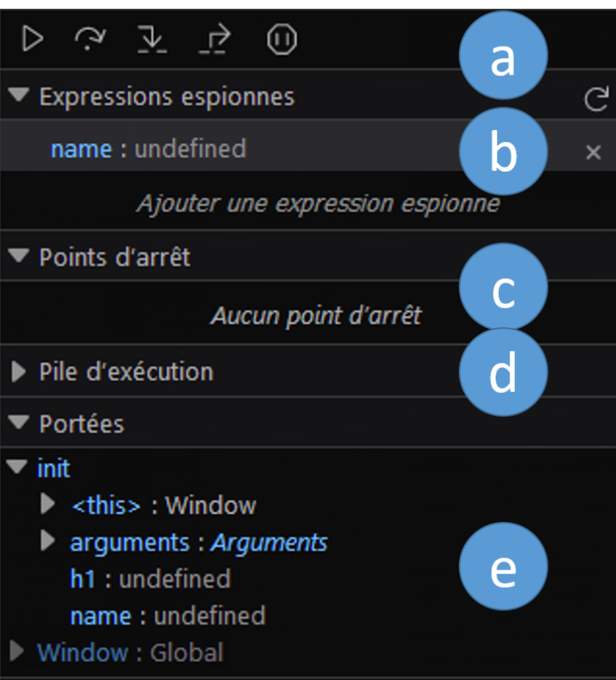
Task: Expand the arguments entry
Action: point(47,540)
